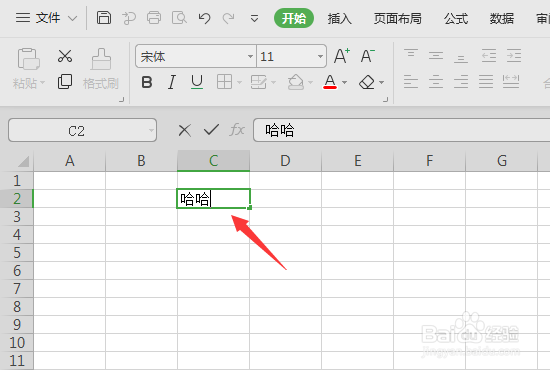550x370 pixels.
Task: Center text horizontally
Action: [436, 81]
